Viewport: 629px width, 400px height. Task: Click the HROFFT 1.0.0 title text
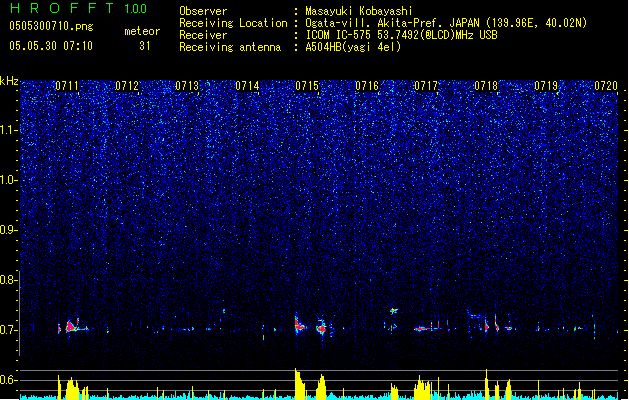pyautogui.click(x=79, y=8)
